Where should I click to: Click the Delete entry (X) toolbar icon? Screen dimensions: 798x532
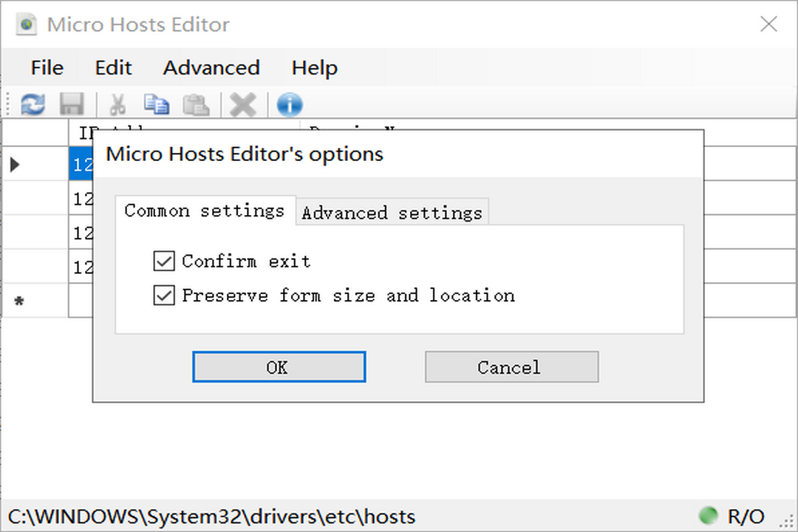click(x=242, y=104)
